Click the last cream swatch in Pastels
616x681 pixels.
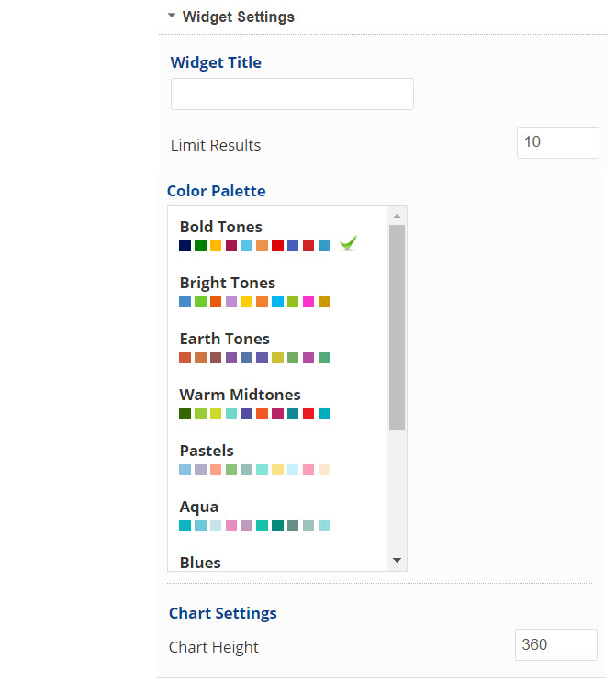point(324,470)
